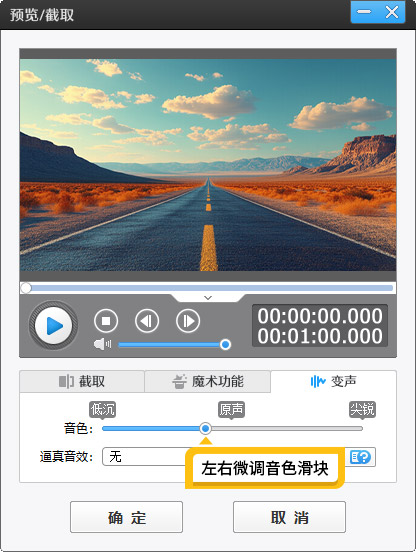Click the 取消 button
This screenshot has height=552, width=416.
289,517
